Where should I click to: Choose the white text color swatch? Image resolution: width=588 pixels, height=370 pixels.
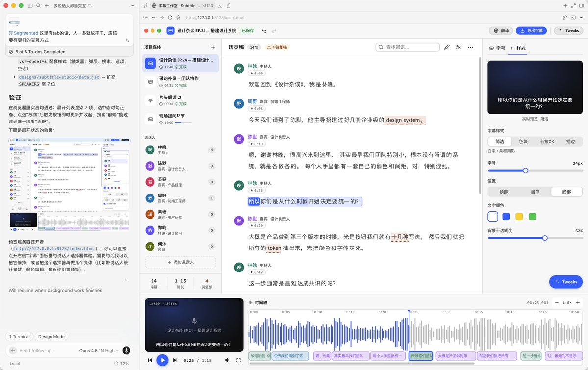pyautogui.click(x=493, y=216)
